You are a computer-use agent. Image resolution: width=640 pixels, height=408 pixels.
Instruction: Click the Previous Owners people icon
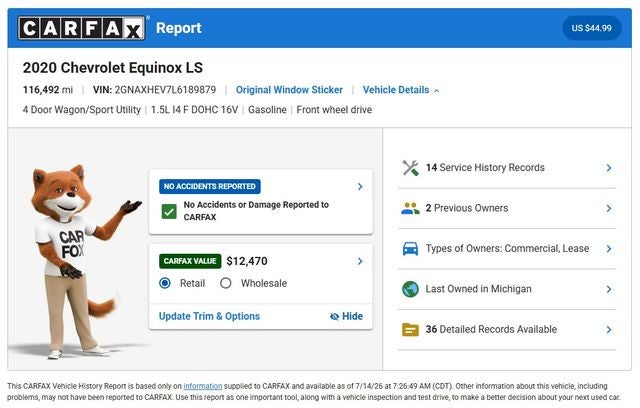[x=410, y=208]
